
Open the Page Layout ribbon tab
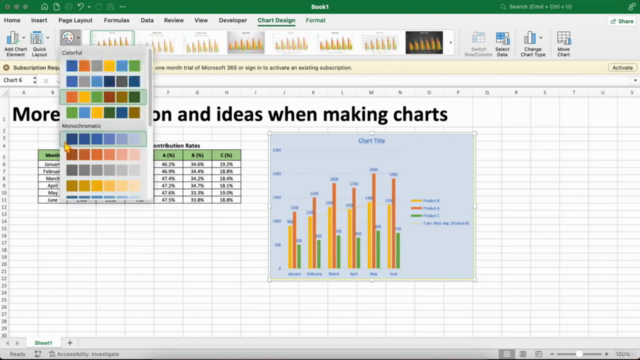pos(75,20)
